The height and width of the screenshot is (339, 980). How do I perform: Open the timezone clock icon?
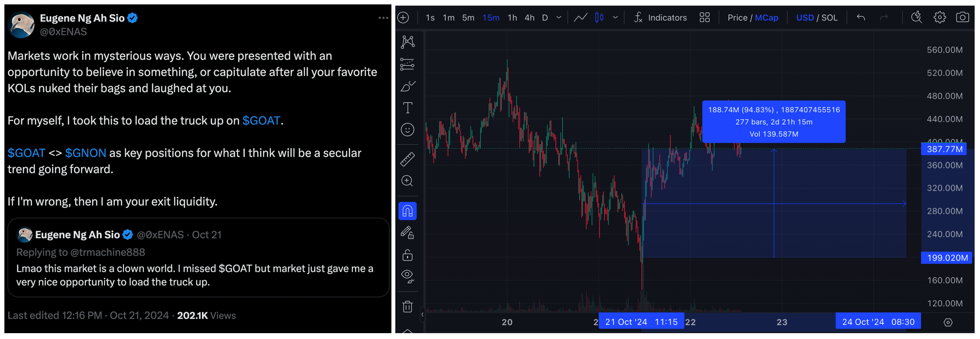pos(917,18)
